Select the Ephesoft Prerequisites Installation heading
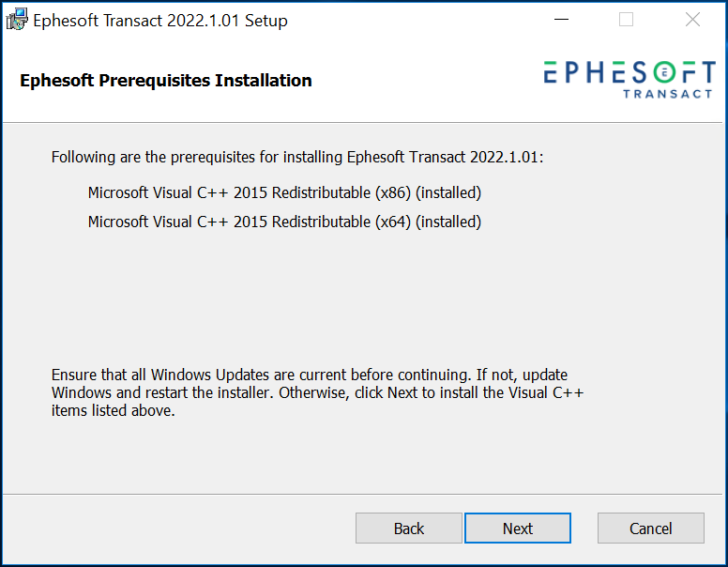The width and height of the screenshot is (728, 567). (x=166, y=81)
